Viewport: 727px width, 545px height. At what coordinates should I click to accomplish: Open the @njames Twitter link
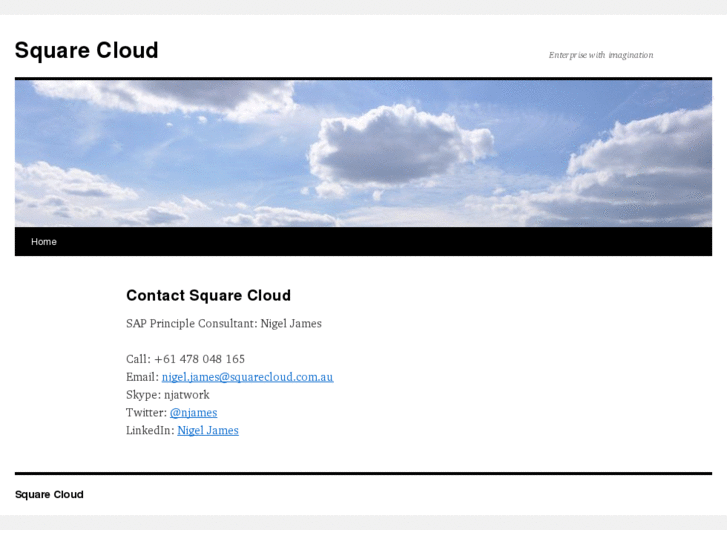pos(193,413)
